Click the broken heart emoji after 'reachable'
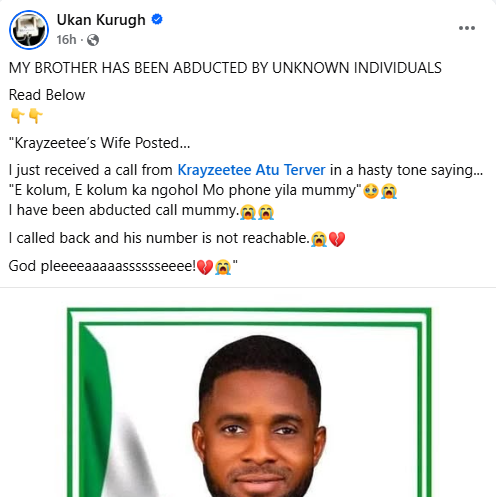 pos(337,239)
